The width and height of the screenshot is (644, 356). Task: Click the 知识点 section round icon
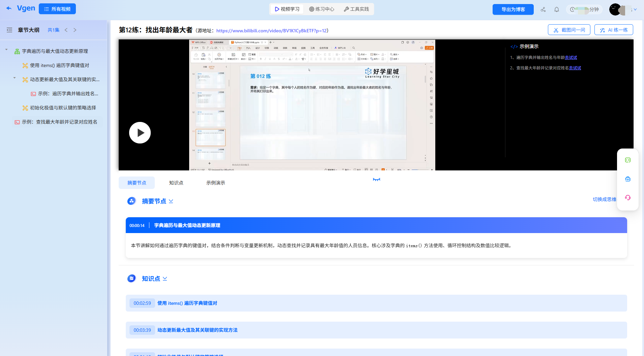tap(131, 279)
